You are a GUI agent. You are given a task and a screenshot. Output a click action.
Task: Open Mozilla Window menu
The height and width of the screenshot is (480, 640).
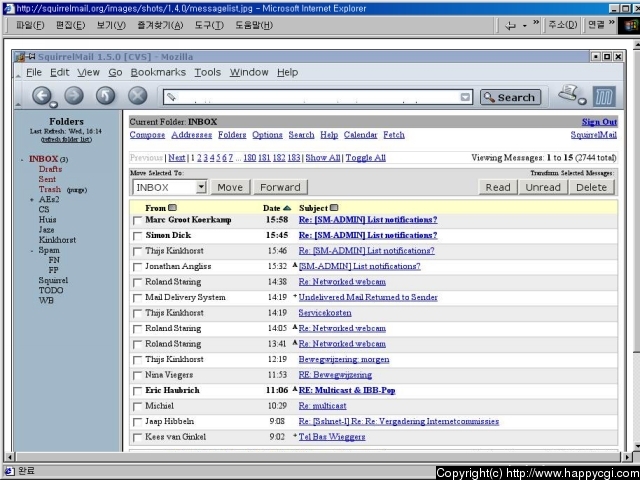[249, 72]
